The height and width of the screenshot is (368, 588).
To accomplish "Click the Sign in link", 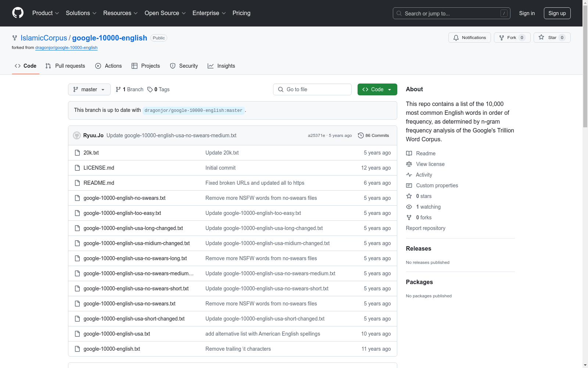I will pyautogui.click(x=527, y=13).
